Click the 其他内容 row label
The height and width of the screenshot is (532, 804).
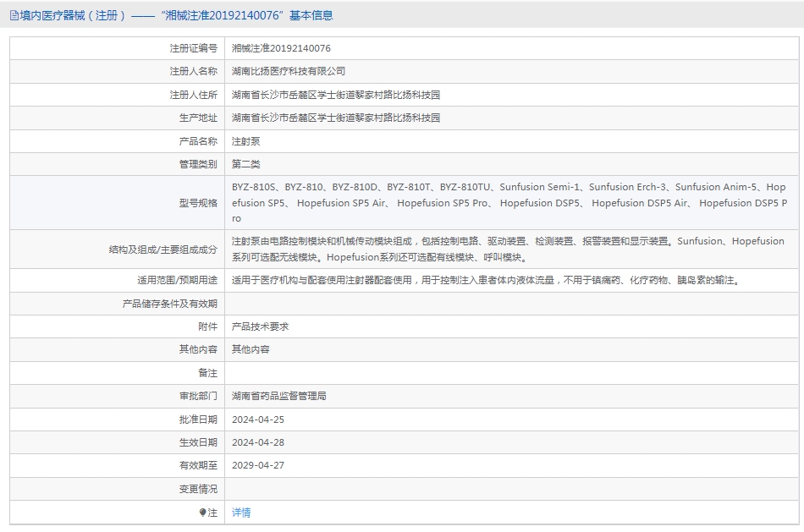[x=198, y=349]
